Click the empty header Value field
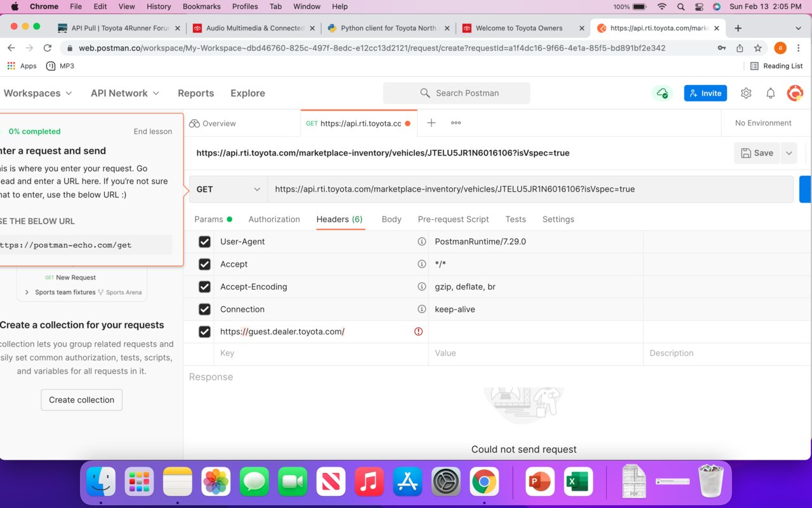812x508 pixels. point(536,353)
